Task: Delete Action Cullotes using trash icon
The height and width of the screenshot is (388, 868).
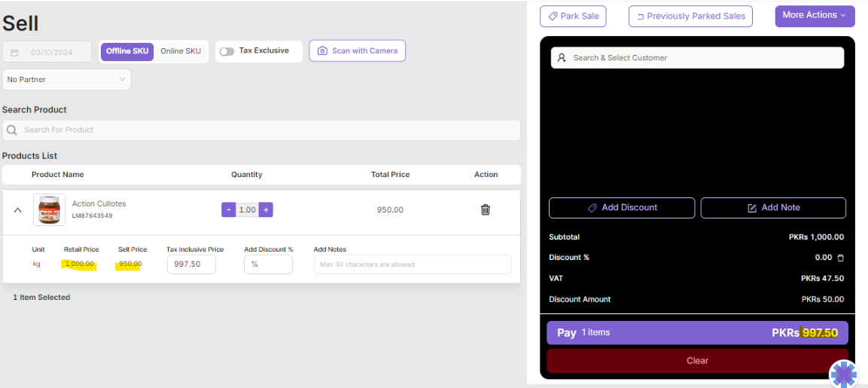Action: (x=486, y=209)
